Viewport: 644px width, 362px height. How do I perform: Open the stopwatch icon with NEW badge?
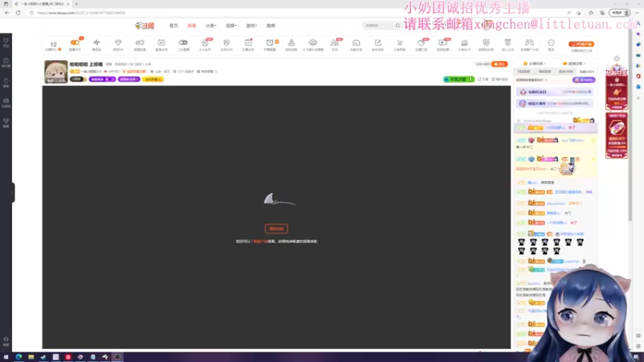204,43
